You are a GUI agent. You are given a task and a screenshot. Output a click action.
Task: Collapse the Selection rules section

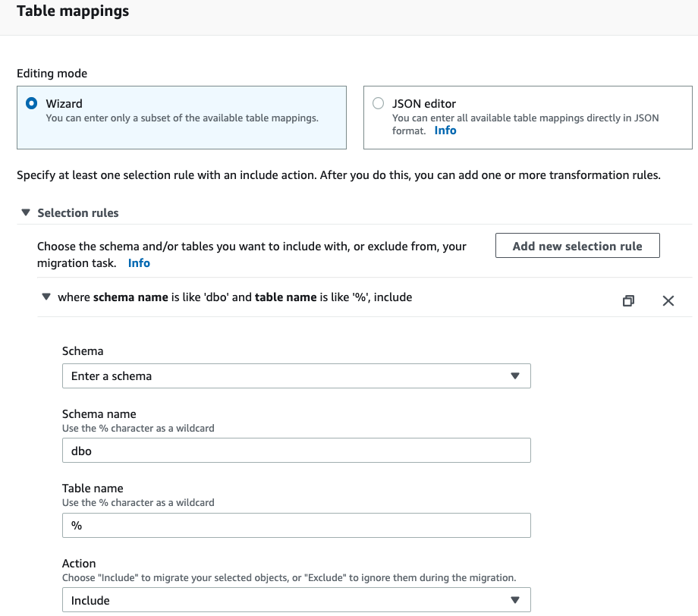pos(26,213)
